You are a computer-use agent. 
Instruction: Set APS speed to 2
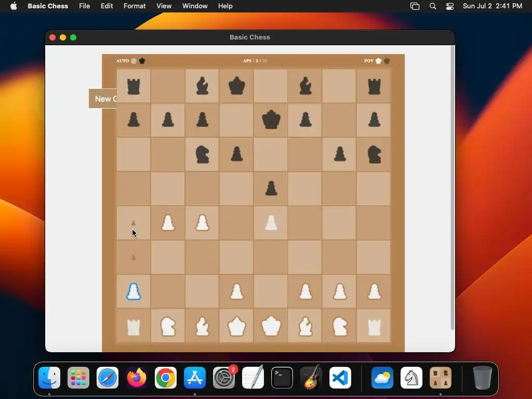click(x=257, y=61)
